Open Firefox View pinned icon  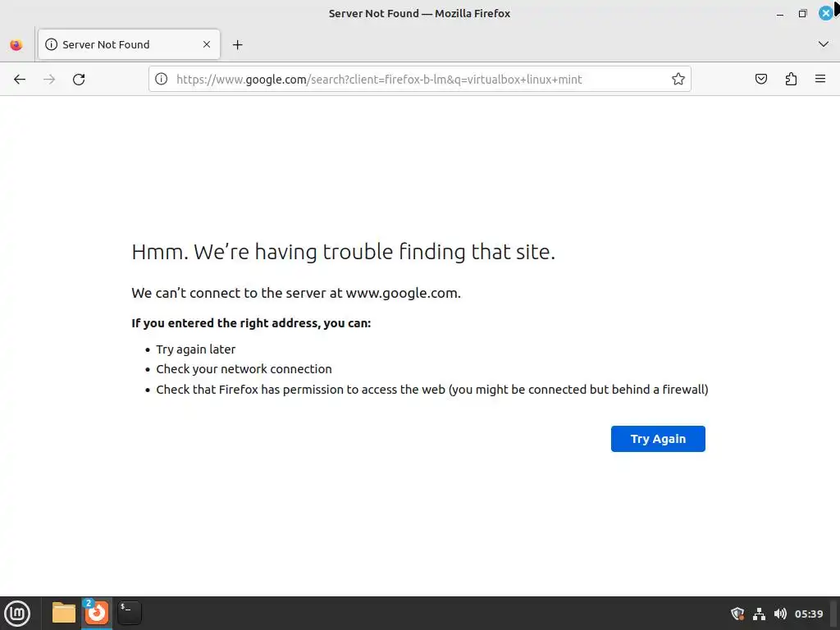click(16, 44)
